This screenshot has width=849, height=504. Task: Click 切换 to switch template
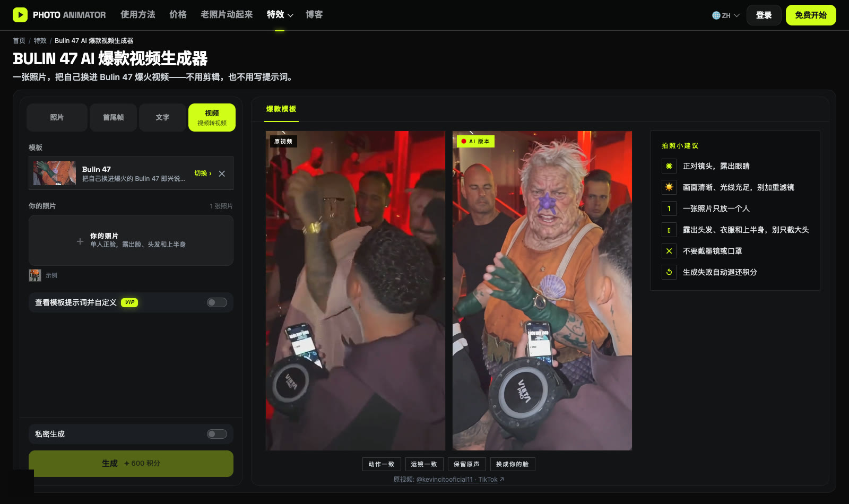click(x=203, y=173)
